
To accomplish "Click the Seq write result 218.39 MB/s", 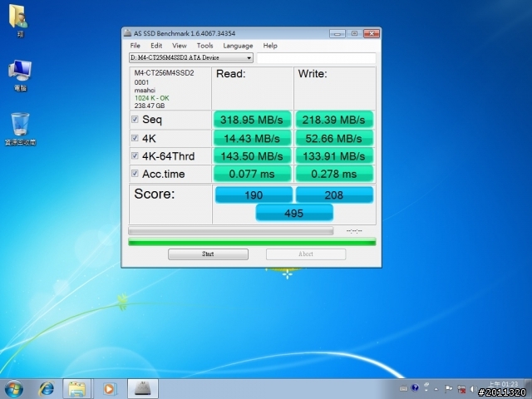I will (334, 120).
